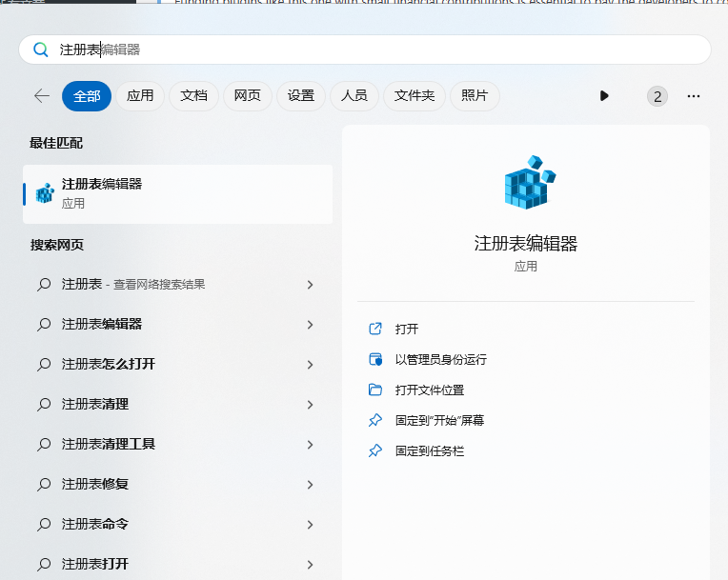
Task: Expand chevron for 注册表打开
Action: tap(310, 564)
